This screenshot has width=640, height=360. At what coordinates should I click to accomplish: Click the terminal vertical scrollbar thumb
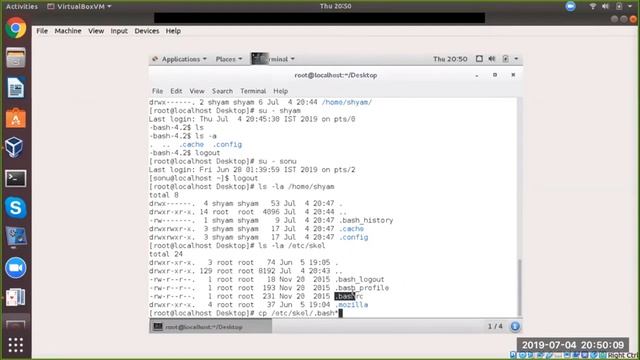pyautogui.click(x=520, y=287)
